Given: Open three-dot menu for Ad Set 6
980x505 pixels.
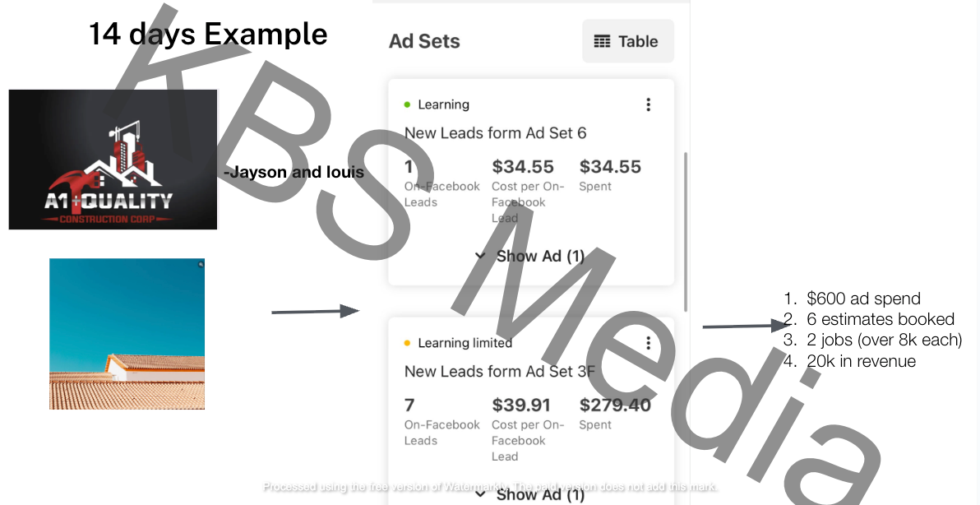Looking at the screenshot, I should click(x=648, y=104).
